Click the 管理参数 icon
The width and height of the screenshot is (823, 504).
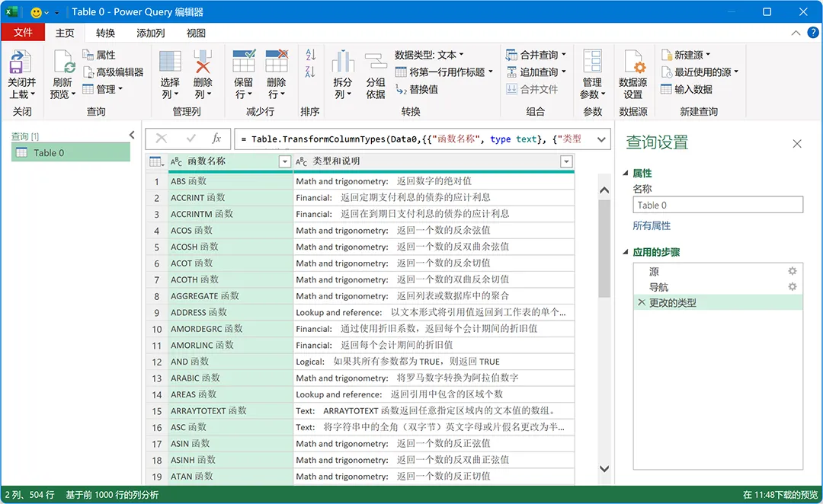593,62
